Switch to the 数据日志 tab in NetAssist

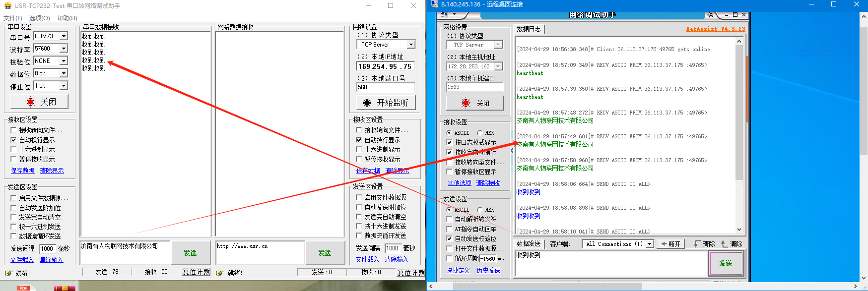pos(529,29)
